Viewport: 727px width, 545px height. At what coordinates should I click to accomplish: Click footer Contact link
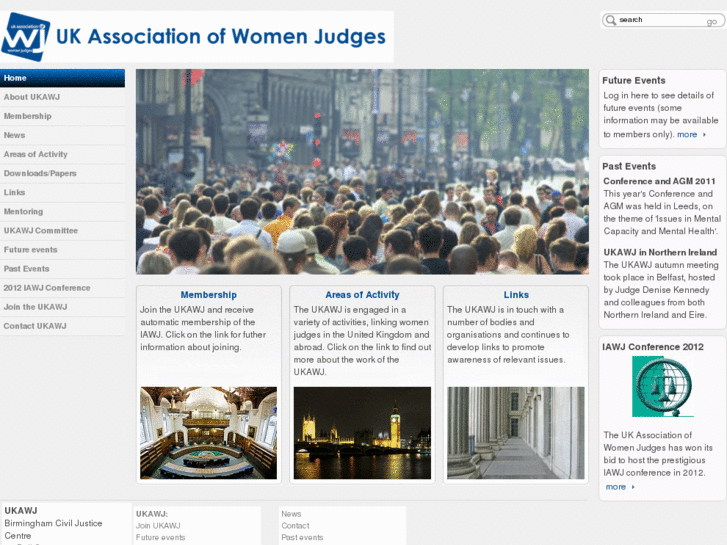coord(295,526)
